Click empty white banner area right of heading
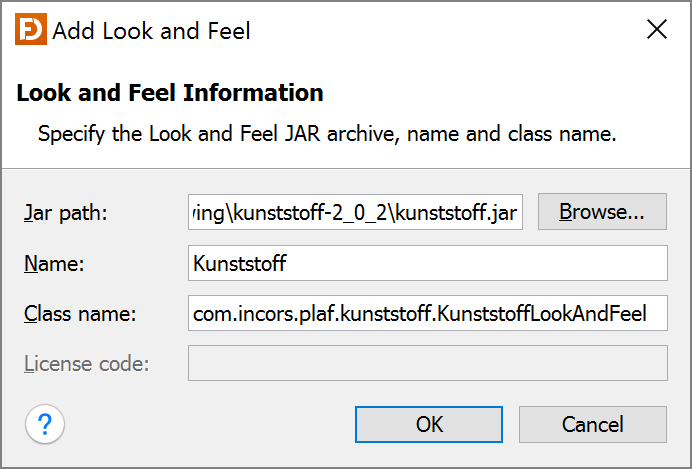The height and width of the screenshot is (469, 692). [x=500, y=94]
